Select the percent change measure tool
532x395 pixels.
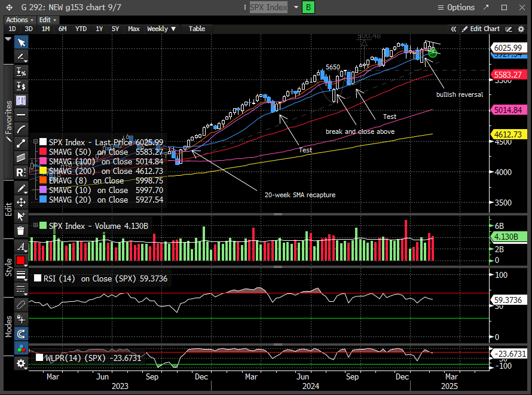pyautogui.click(x=21, y=72)
